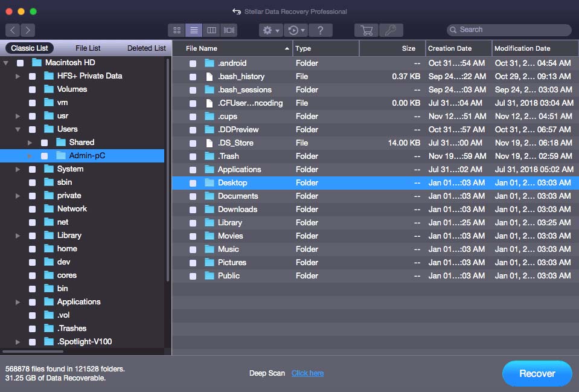This screenshot has width=579, height=392.
Task: Click the .Trash folder icon in file list
Action: (x=210, y=156)
